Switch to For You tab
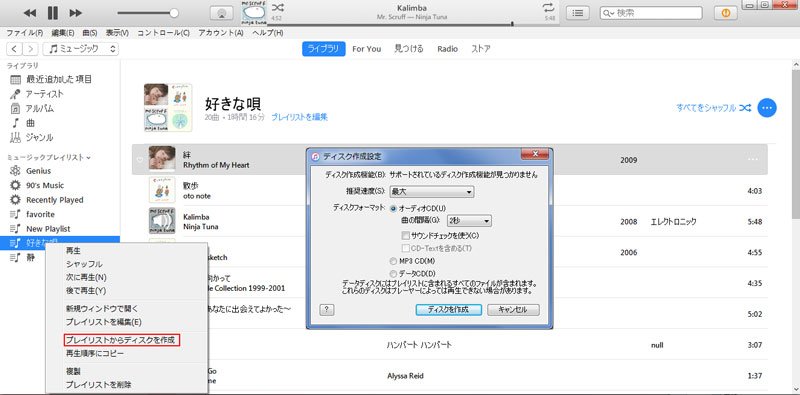Screen dimensions: 800x395 click(x=366, y=49)
